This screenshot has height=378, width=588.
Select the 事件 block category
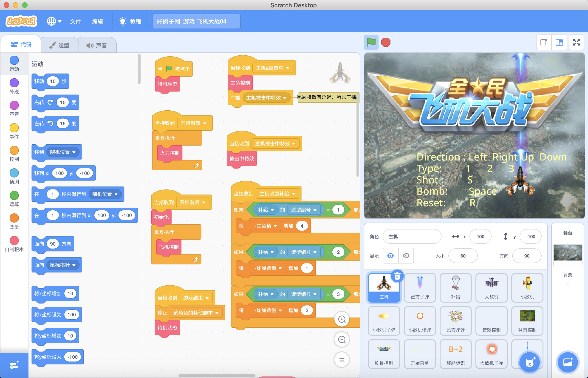click(14, 131)
